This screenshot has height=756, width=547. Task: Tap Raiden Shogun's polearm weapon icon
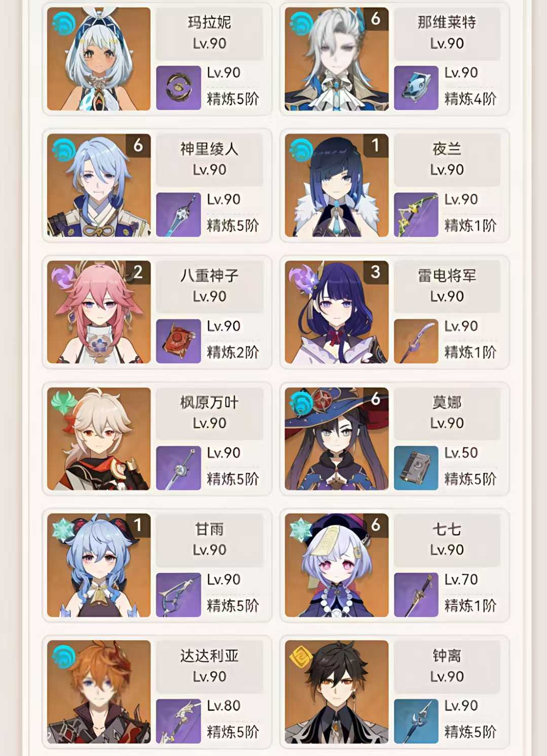pos(416,341)
